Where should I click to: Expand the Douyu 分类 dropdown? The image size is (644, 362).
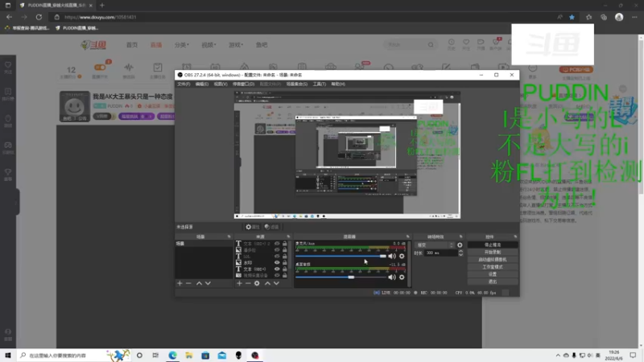(182, 45)
